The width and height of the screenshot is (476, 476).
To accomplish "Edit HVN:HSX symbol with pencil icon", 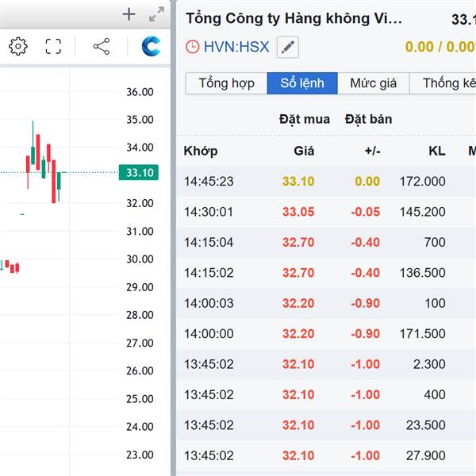I will pyautogui.click(x=288, y=47).
